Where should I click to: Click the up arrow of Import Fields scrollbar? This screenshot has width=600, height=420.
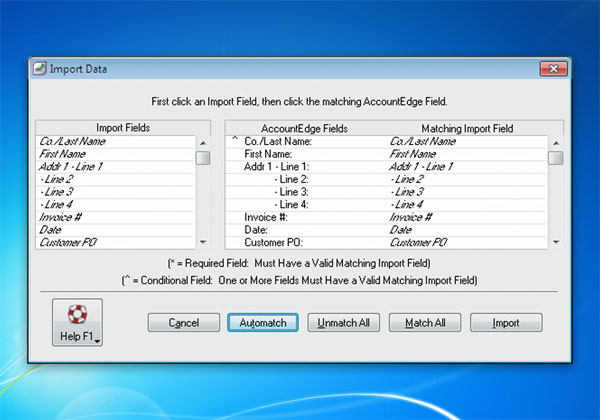click(203, 143)
